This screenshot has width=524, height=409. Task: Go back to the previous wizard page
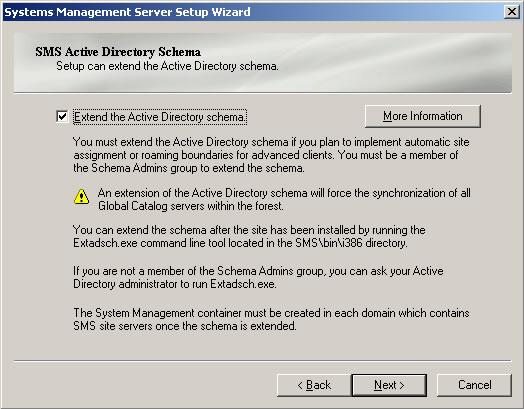(x=314, y=385)
